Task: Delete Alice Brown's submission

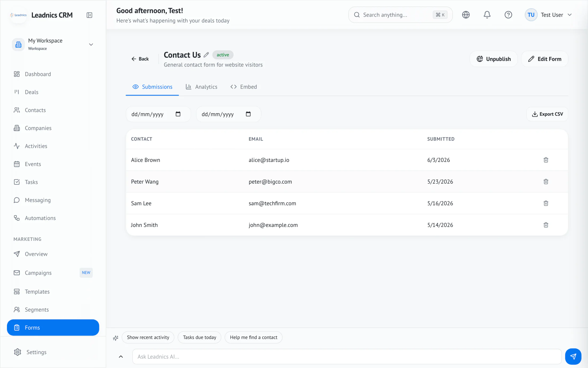Action: click(x=546, y=160)
